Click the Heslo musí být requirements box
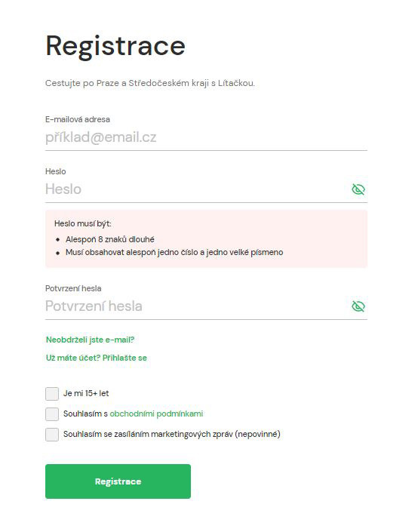This screenshot has height=532, width=415. tap(206, 239)
